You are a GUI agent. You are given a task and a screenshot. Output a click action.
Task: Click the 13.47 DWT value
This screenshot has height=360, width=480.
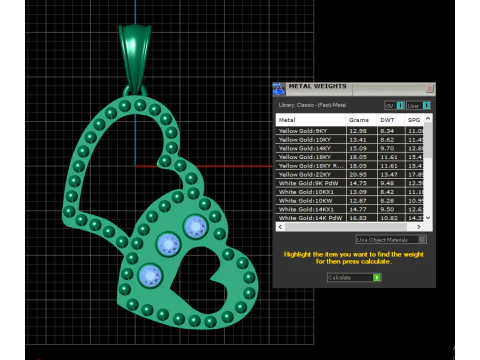[388, 174]
